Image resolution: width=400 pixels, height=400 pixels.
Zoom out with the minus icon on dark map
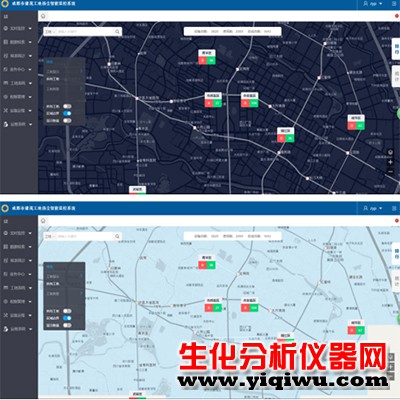point(390,172)
